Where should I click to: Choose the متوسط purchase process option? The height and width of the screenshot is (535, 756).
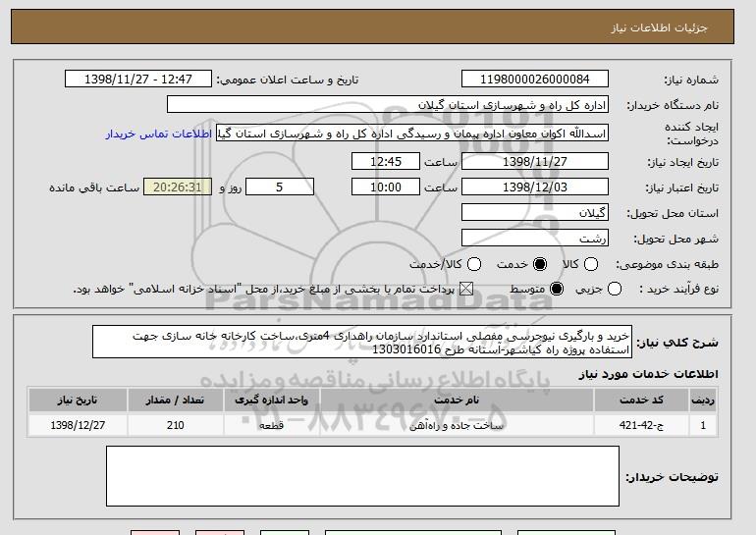[x=557, y=289]
